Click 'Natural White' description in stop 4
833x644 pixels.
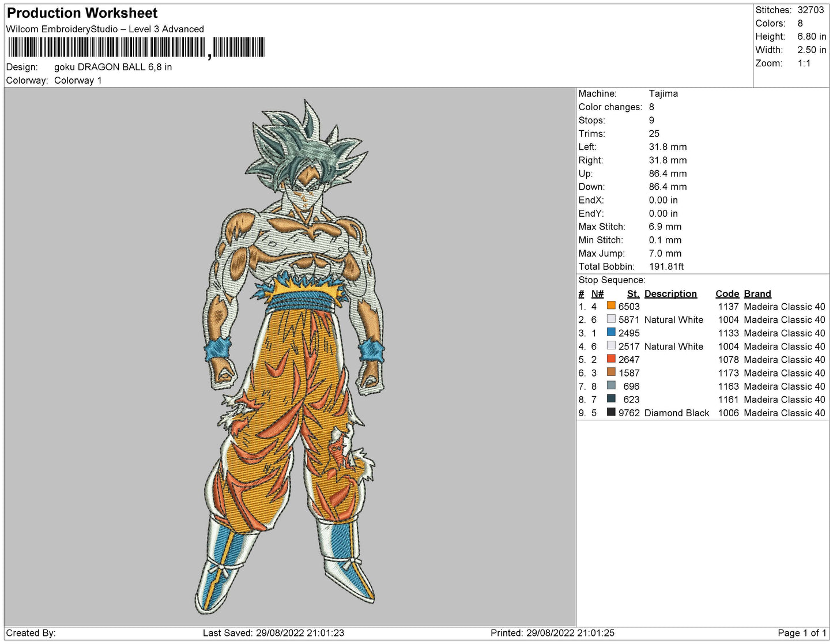coord(674,347)
